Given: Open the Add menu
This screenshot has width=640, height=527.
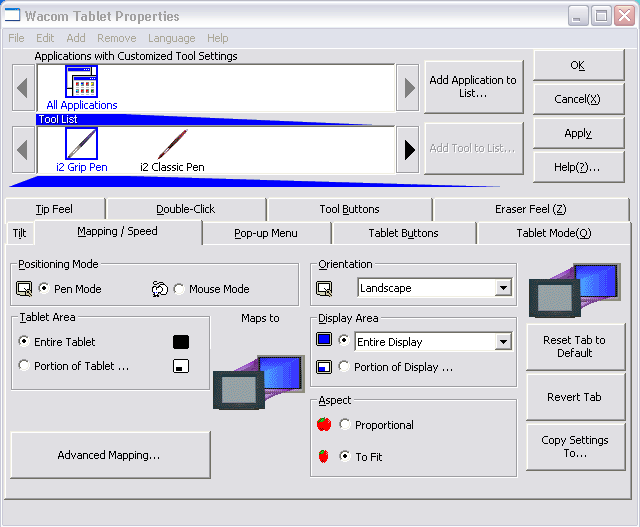Looking at the screenshot, I should click(x=76, y=38).
